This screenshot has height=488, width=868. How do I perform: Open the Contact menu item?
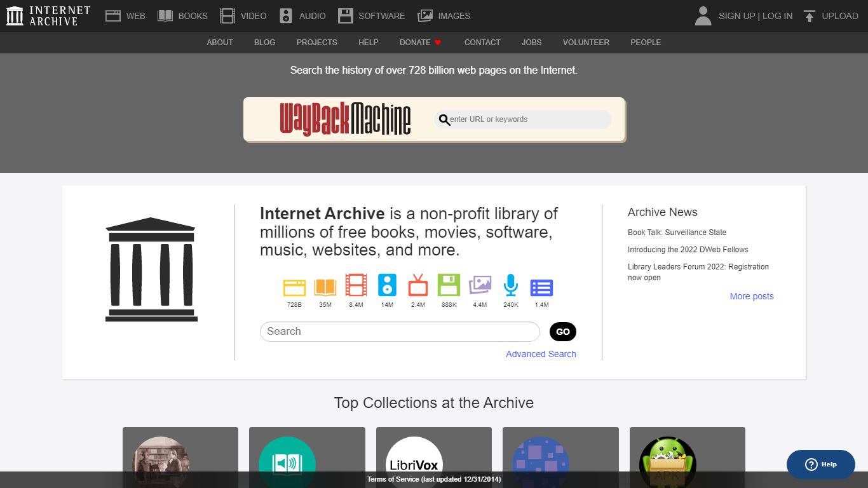(x=482, y=43)
